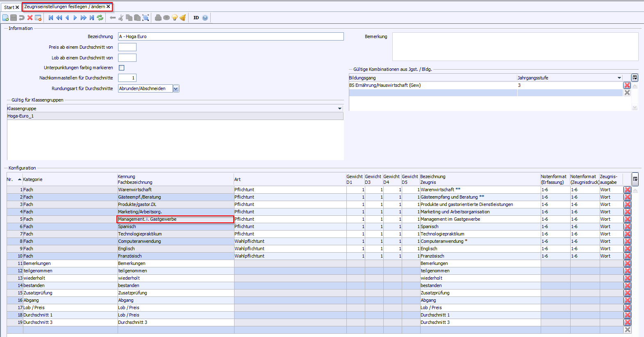Image resolution: width=644 pixels, height=337 pixels.
Task: Click the bell icon in toolbar
Action: click(183, 18)
